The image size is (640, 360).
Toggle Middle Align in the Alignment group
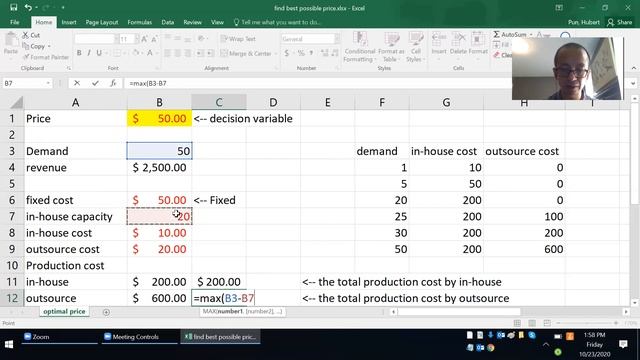click(178, 39)
